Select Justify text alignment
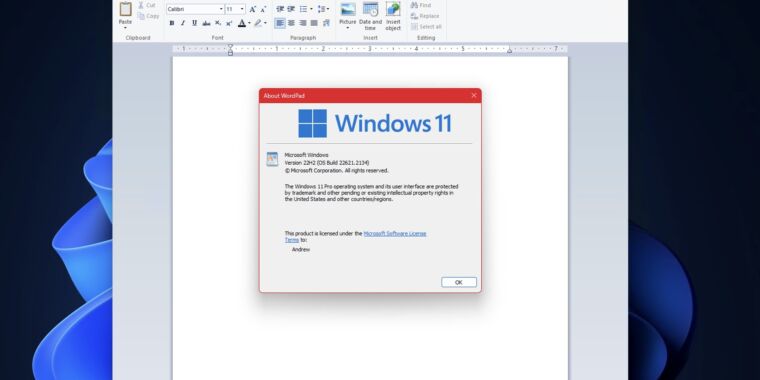The height and width of the screenshot is (380, 760). point(314,23)
